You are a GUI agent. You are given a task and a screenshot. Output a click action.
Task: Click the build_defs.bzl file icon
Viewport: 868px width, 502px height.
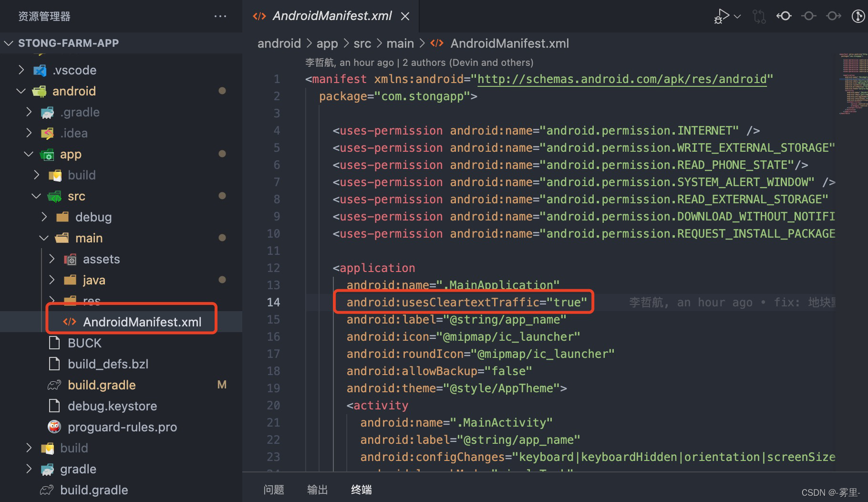click(54, 364)
